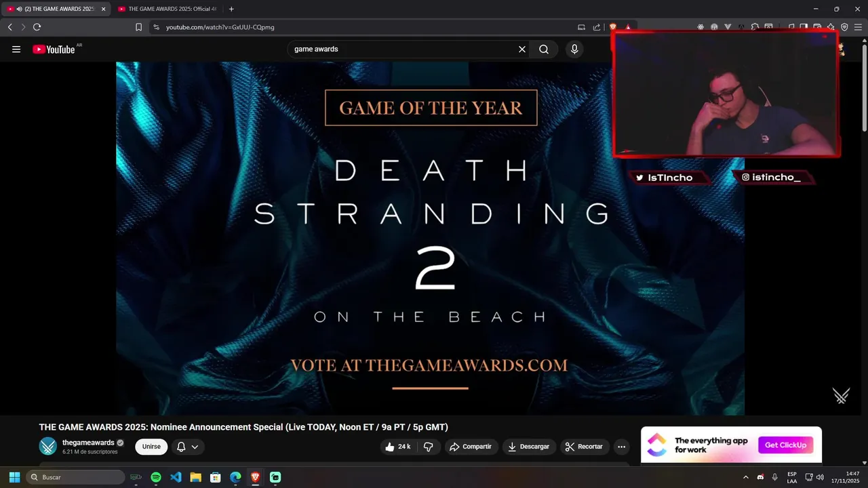Expand notification options chevron
The width and height of the screenshot is (868, 488).
195,447
